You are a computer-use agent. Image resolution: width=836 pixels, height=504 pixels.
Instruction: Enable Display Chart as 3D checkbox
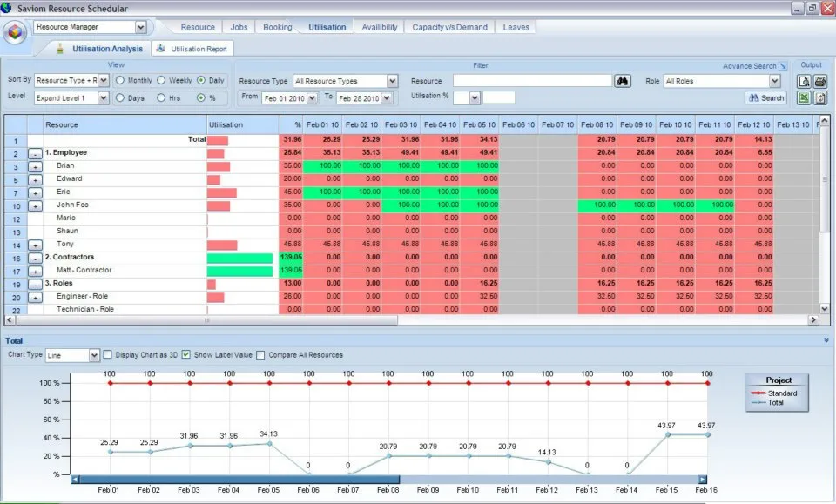[108, 355]
